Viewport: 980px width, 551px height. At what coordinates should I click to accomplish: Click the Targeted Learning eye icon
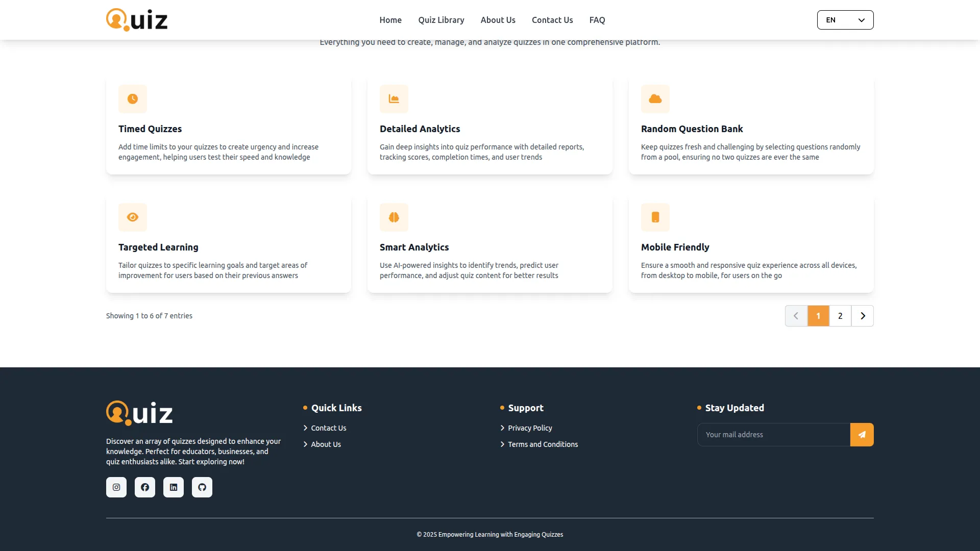(x=133, y=217)
